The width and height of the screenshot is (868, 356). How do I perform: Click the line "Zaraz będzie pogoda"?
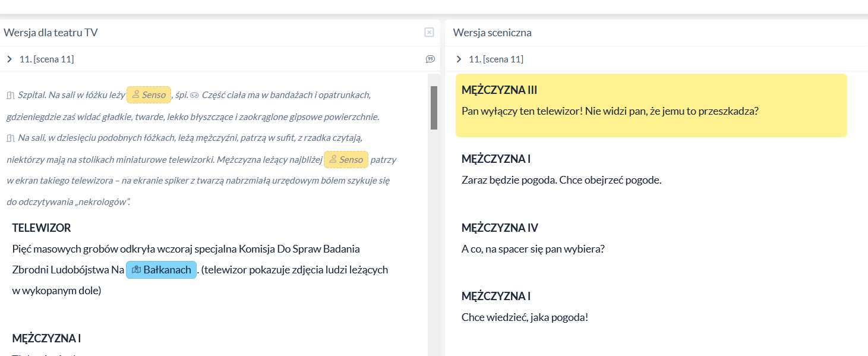click(561, 180)
